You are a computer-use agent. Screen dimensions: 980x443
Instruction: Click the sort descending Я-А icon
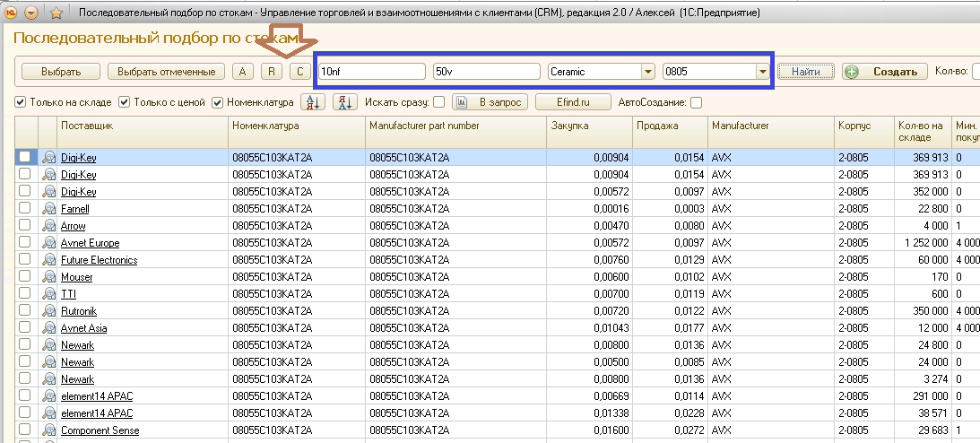click(x=345, y=102)
